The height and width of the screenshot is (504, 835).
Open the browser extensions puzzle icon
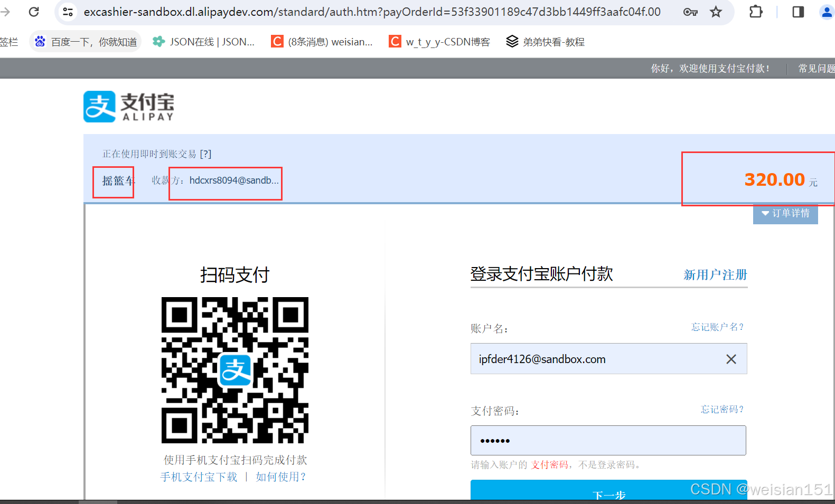click(756, 12)
